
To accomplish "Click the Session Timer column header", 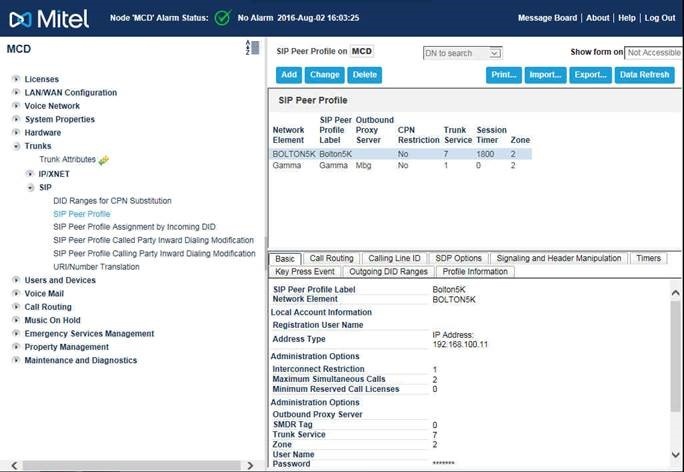I will click(491, 135).
